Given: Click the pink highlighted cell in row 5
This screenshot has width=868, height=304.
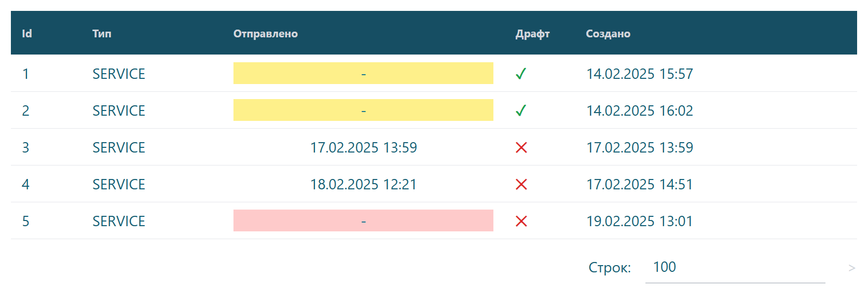Looking at the screenshot, I should [x=363, y=220].
